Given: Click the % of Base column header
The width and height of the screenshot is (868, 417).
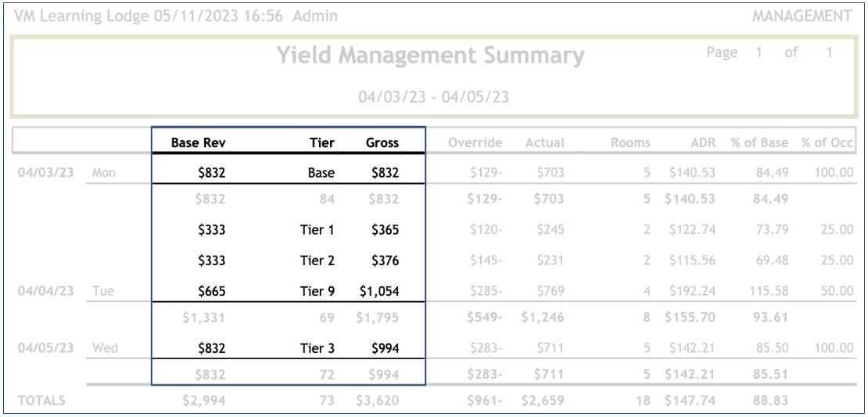Looking at the screenshot, I should tap(759, 143).
